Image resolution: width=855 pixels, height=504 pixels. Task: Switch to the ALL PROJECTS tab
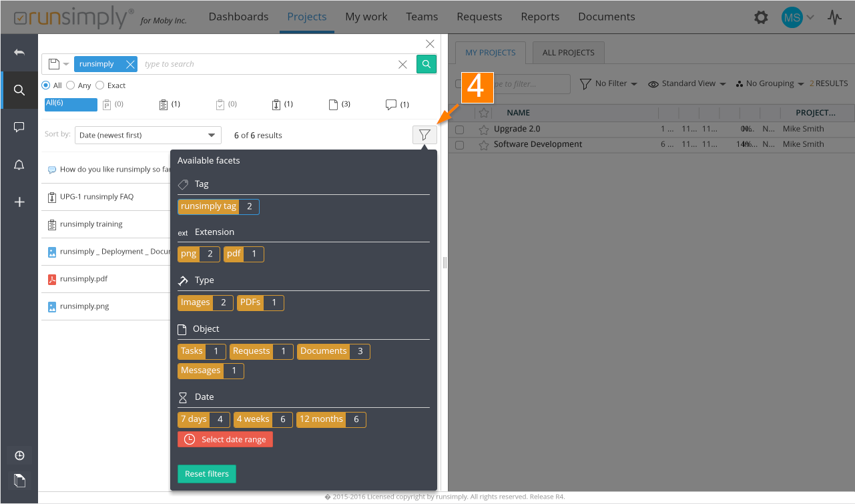coord(568,53)
